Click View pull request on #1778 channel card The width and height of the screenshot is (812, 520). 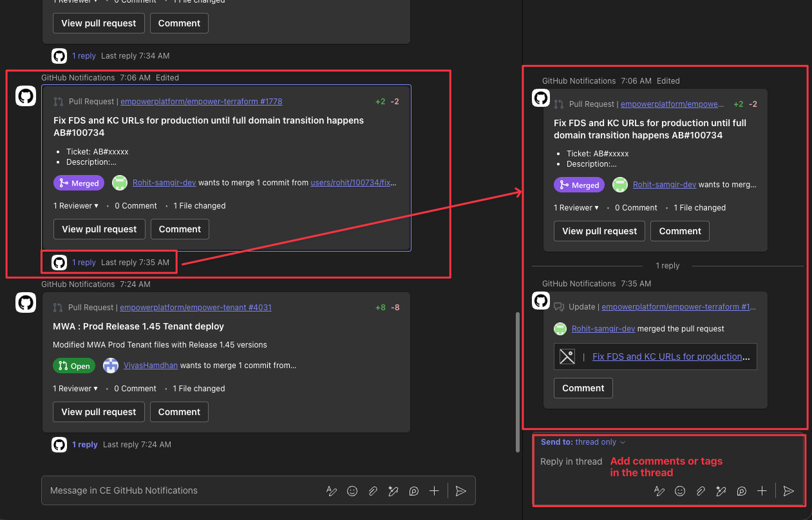coord(99,229)
